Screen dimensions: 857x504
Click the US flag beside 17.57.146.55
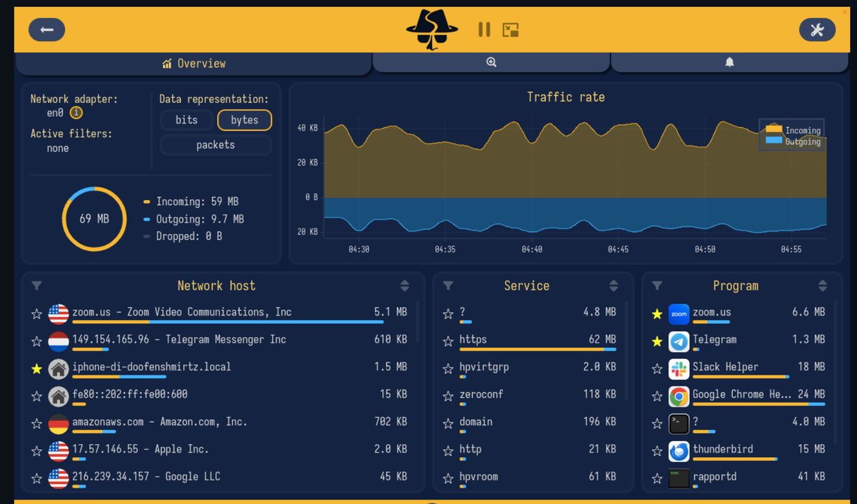[x=59, y=451]
